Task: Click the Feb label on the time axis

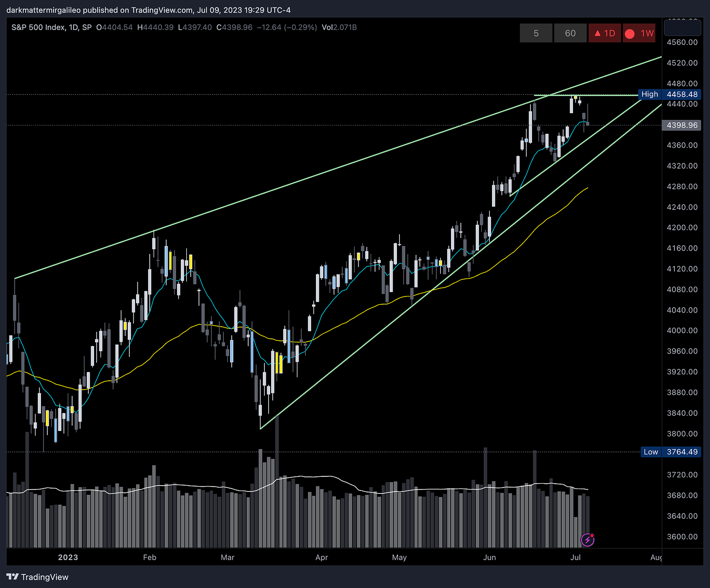Action: [150, 557]
